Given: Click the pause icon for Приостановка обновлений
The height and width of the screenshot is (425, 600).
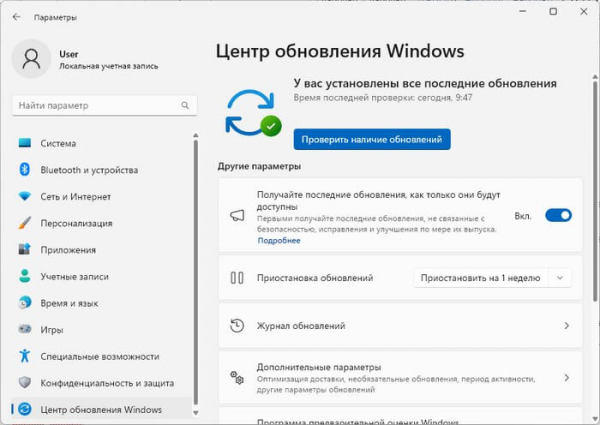Looking at the screenshot, I should tap(237, 278).
